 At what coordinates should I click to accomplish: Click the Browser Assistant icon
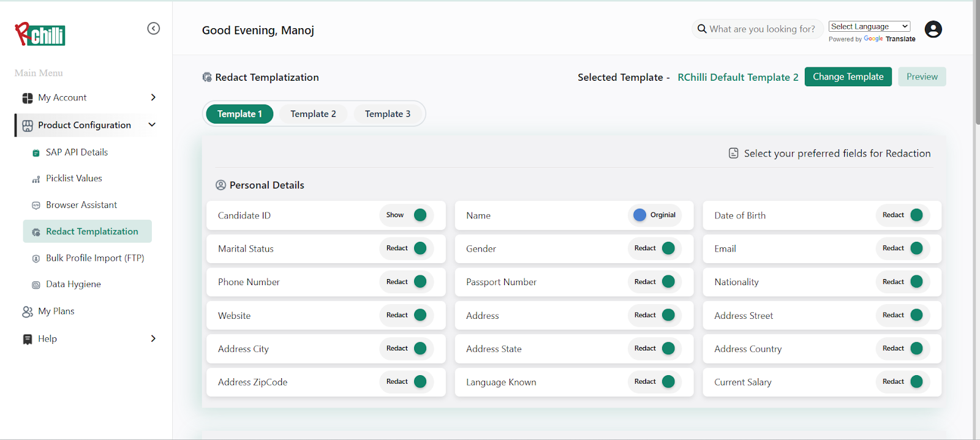(x=36, y=206)
